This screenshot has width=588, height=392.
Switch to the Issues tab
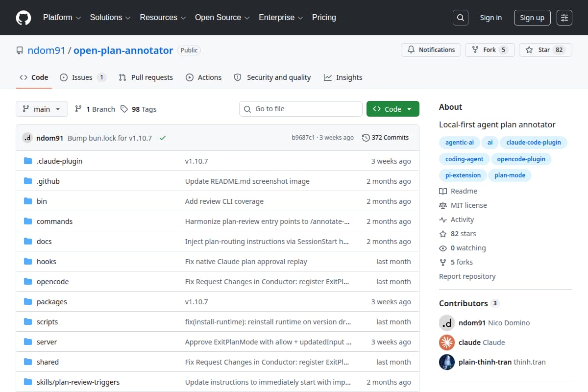coord(83,77)
